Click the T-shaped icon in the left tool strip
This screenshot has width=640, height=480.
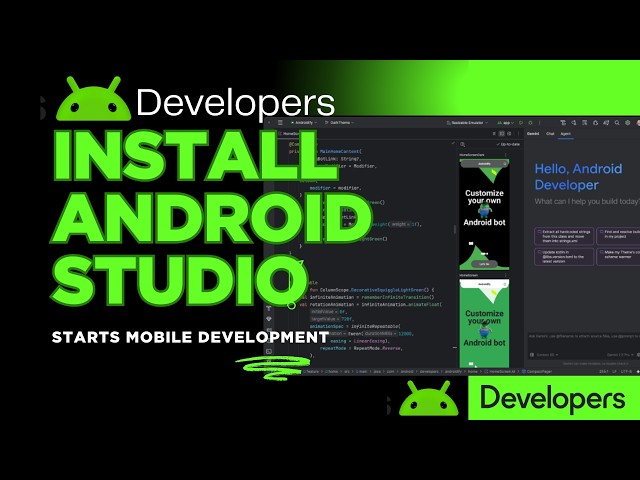[x=269, y=308]
